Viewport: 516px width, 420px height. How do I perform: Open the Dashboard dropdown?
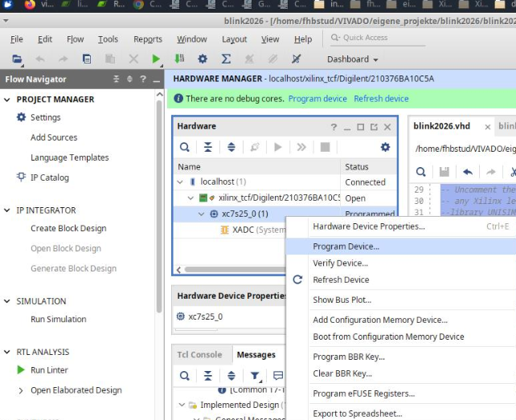(x=352, y=59)
